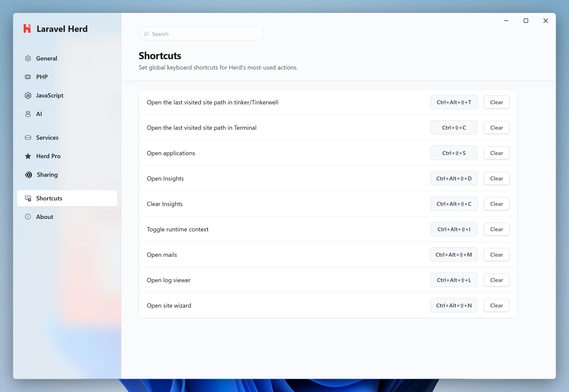Click the JavaScript hexagon icon
The image size is (569, 392).
point(28,95)
